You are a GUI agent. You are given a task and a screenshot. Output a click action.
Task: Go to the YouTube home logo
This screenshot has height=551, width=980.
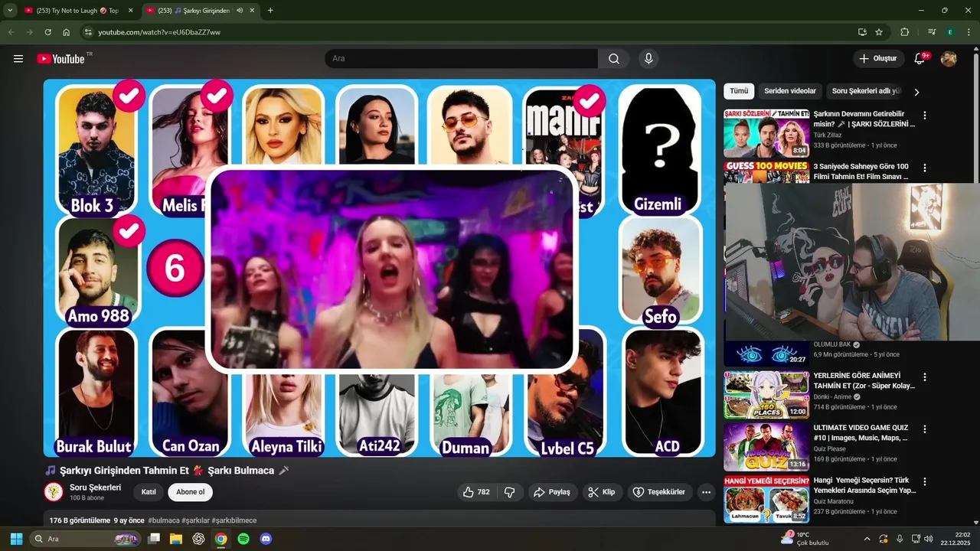coord(60,59)
